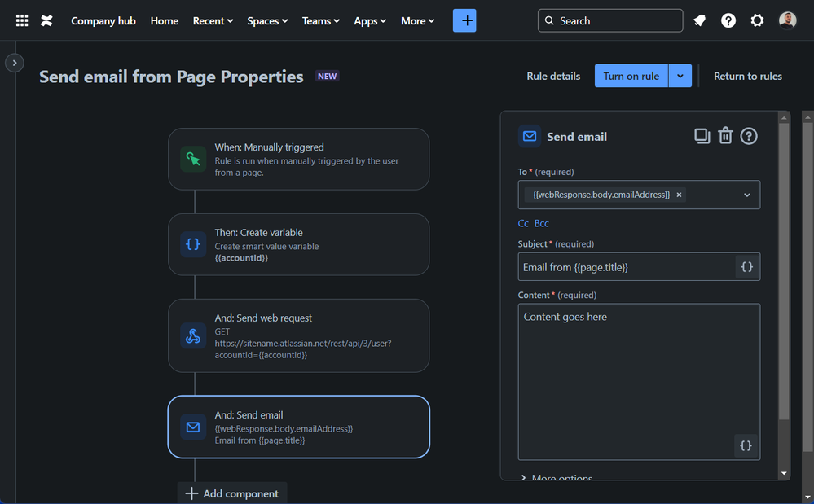
Task: Click the Send email panel scrollbar thumb
Action: (784, 270)
